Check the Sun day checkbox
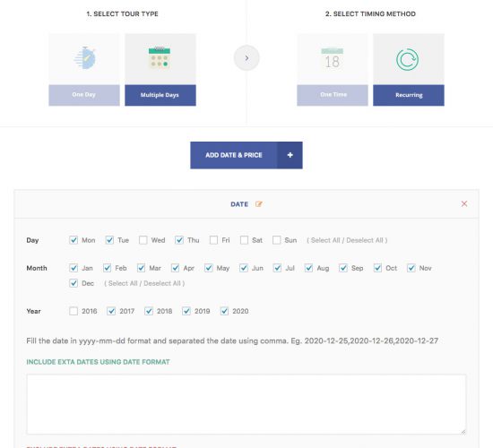Image resolution: width=493 pixels, height=448 pixels. (277, 240)
